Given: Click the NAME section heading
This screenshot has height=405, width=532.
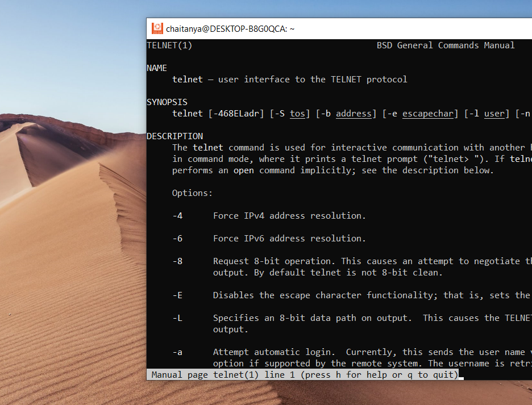Looking at the screenshot, I should click(x=157, y=68).
